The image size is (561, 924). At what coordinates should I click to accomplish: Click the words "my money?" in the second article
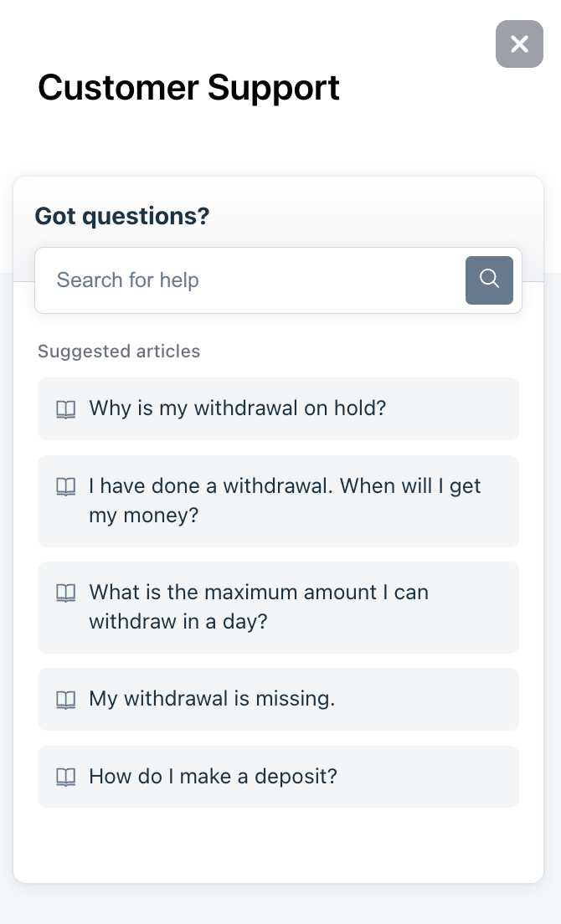click(x=144, y=516)
